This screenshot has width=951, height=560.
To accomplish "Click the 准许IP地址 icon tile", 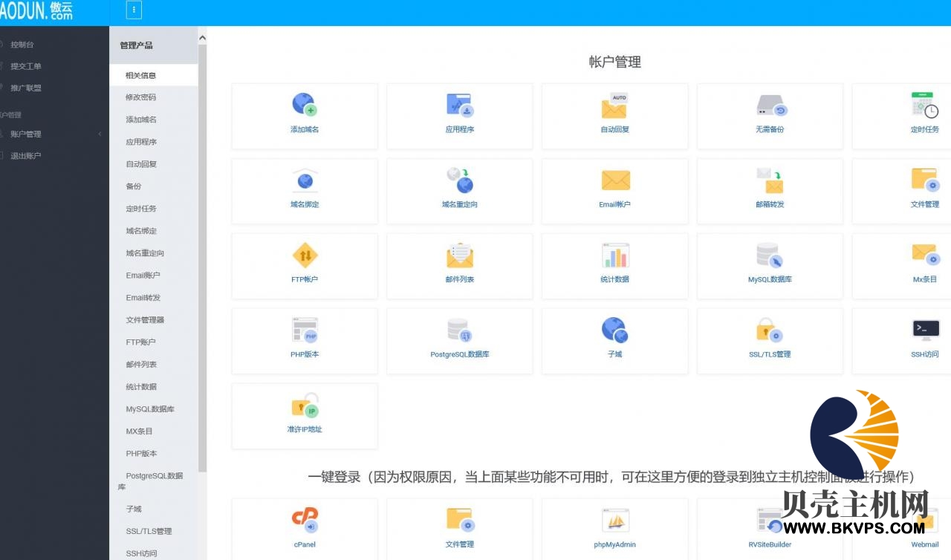I will tap(305, 406).
